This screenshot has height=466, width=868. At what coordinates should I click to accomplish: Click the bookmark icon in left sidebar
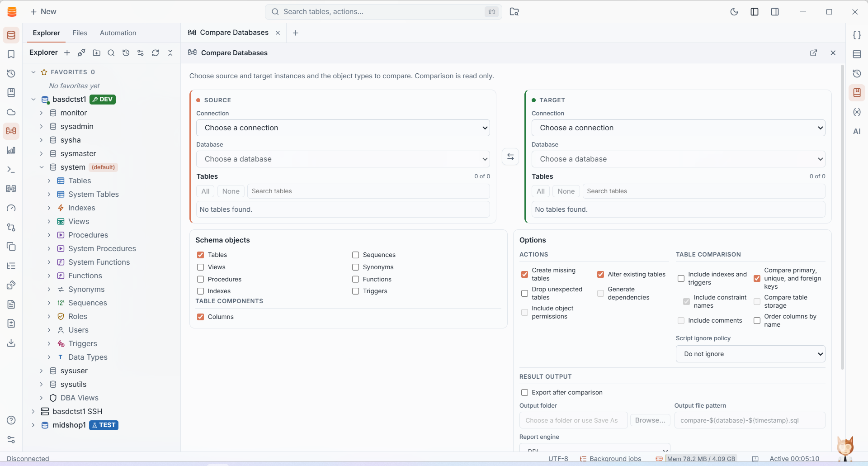(11, 54)
